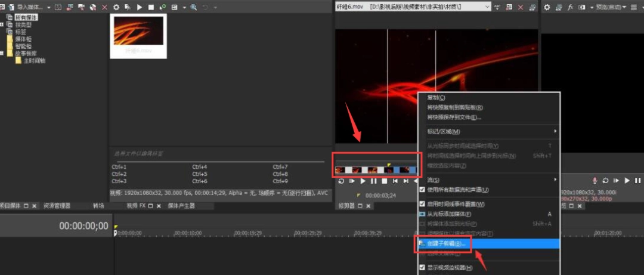Click the trimmer pause button
This screenshot has height=275, width=644.
373,181
